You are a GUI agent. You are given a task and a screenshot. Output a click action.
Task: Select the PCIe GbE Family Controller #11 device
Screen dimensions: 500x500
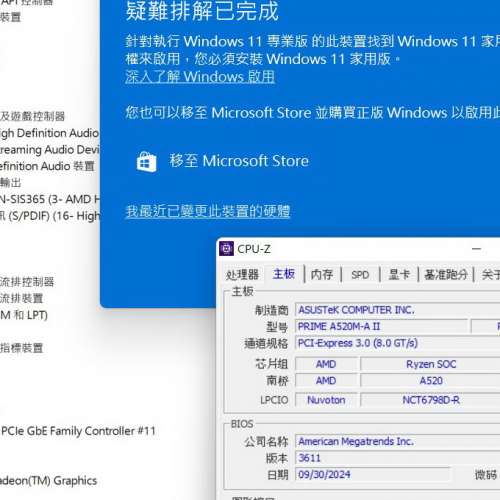[78, 431]
